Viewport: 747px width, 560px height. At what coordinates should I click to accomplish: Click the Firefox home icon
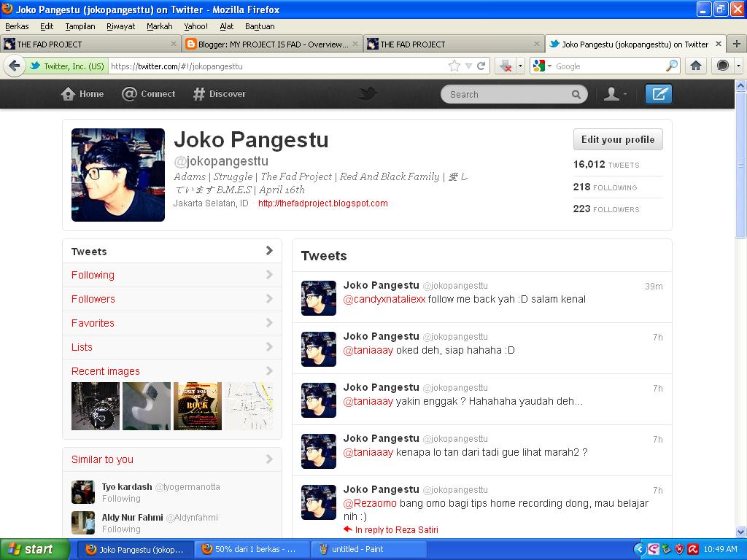click(x=695, y=66)
